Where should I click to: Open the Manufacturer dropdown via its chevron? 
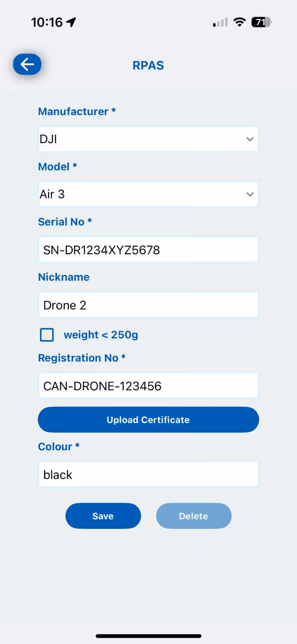[x=250, y=139]
